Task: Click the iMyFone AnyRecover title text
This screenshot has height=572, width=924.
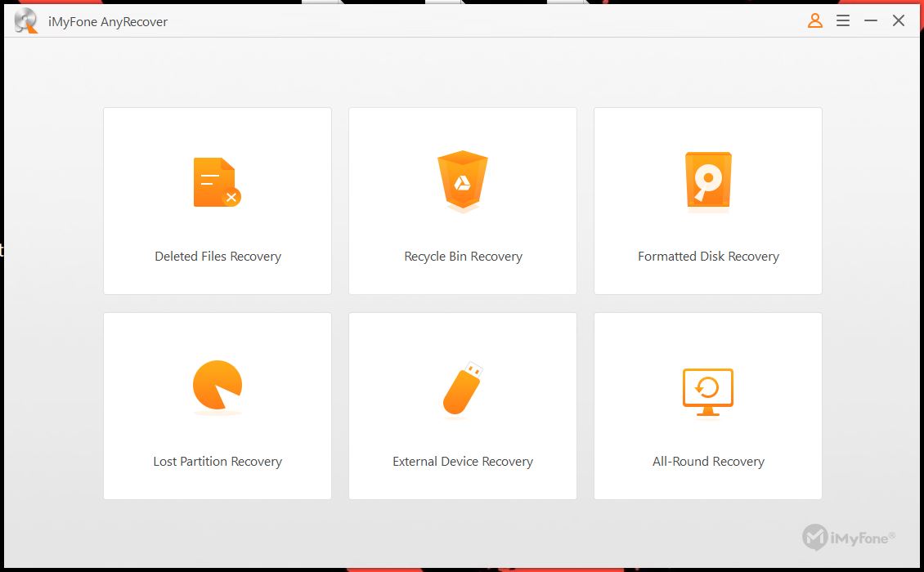Action: 108,22
